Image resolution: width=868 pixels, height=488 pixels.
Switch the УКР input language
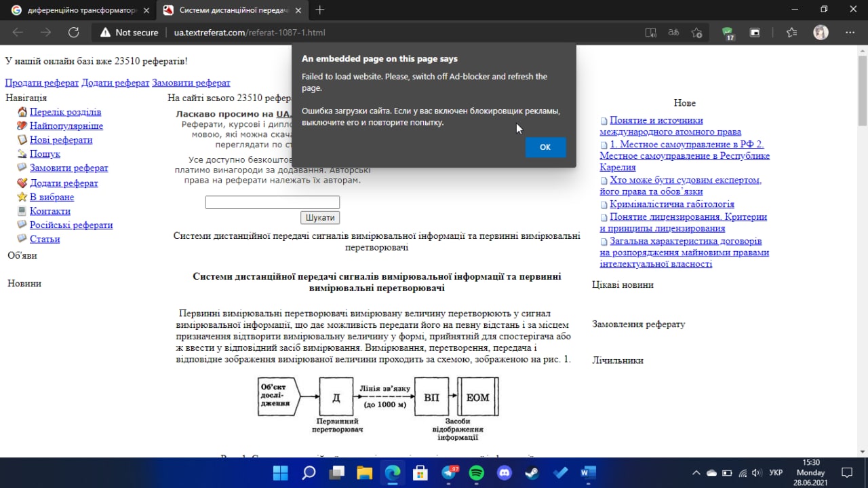point(777,473)
